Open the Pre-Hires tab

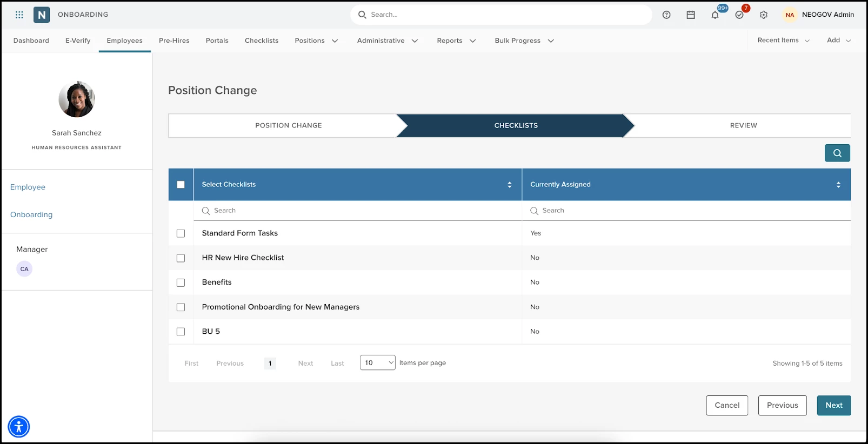click(x=174, y=41)
